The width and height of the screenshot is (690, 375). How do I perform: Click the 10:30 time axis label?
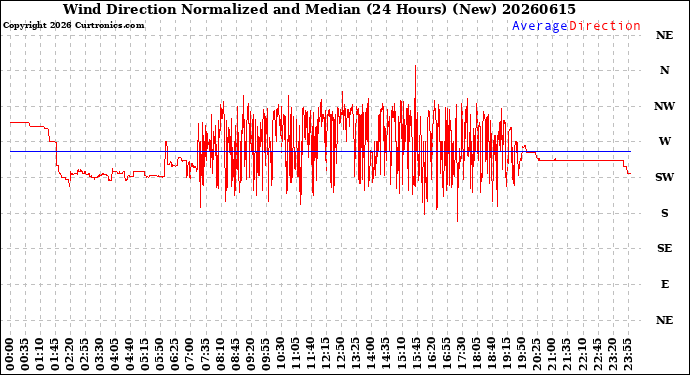coord(281,355)
